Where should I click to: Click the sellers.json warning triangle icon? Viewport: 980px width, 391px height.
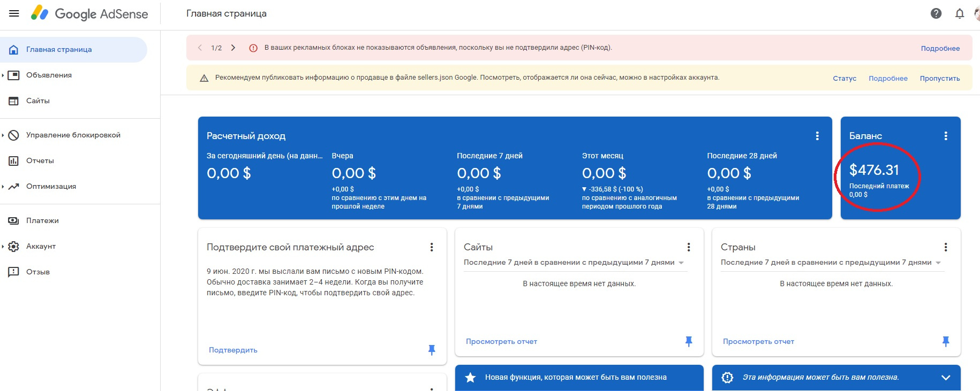(x=204, y=78)
